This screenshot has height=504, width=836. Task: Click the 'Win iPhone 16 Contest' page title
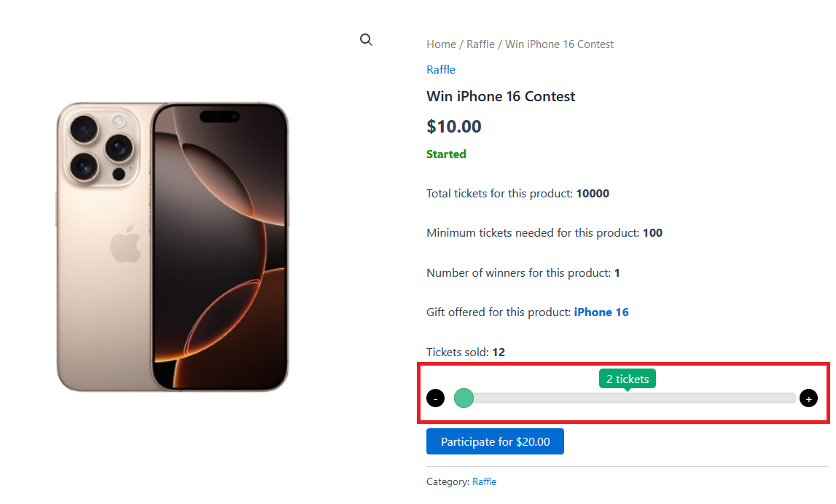click(501, 95)
